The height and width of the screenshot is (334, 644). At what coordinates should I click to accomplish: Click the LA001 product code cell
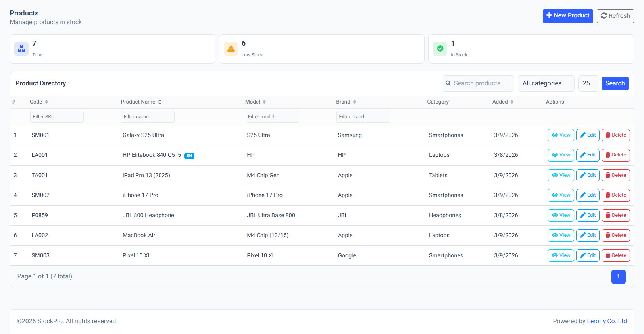tap(40, 155)
